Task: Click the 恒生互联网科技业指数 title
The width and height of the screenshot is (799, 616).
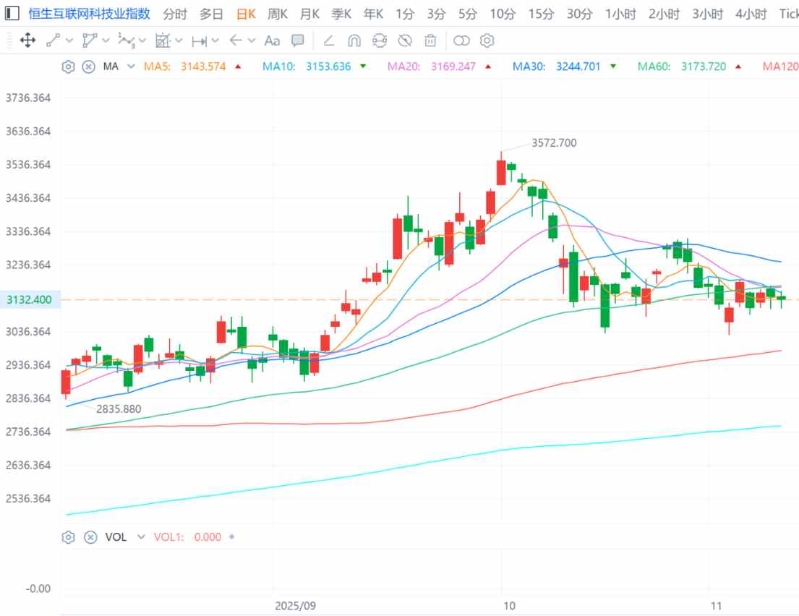Action: [x=89, y=14]
